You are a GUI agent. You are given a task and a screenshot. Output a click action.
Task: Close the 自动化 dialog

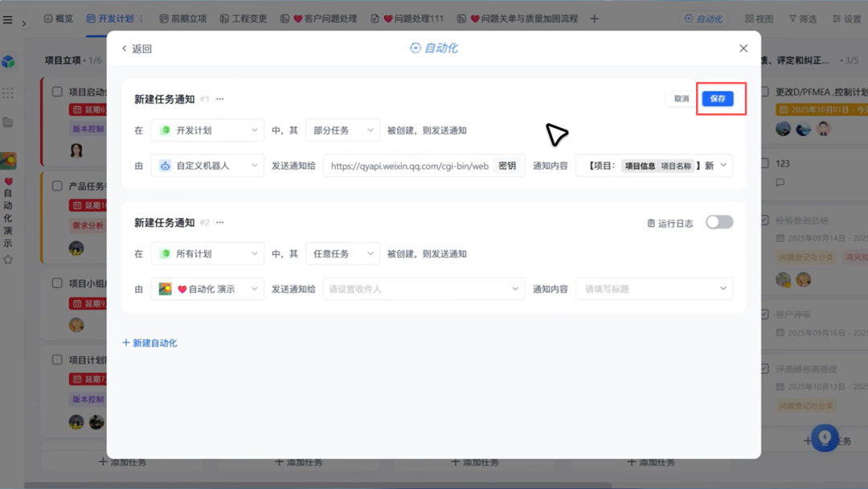pyautogui.click(x=743, y=48)
